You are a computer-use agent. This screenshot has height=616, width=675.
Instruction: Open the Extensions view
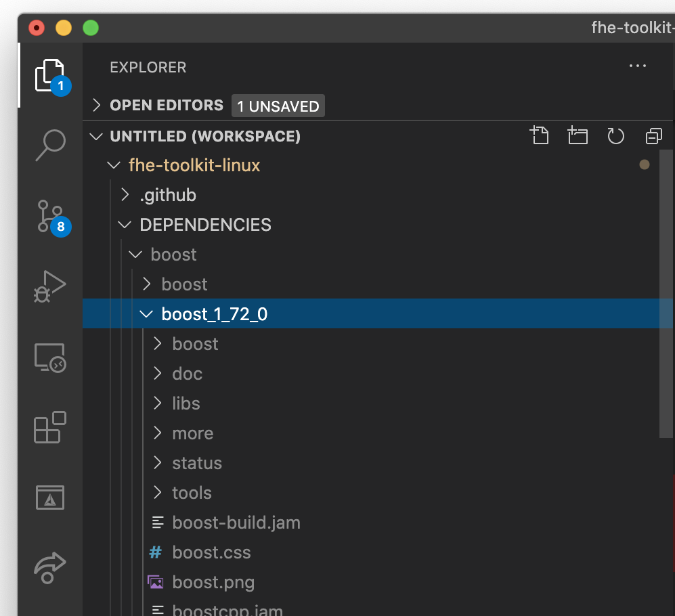(x=50, y=427)
